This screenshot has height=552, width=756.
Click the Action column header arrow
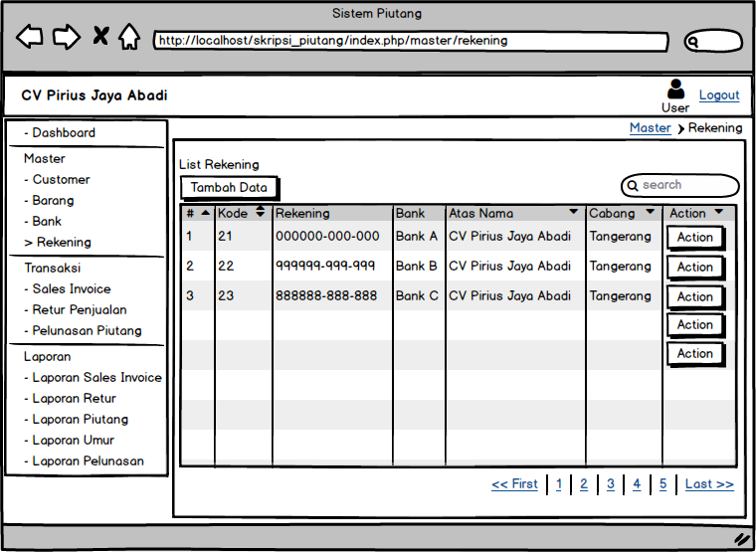719,212
